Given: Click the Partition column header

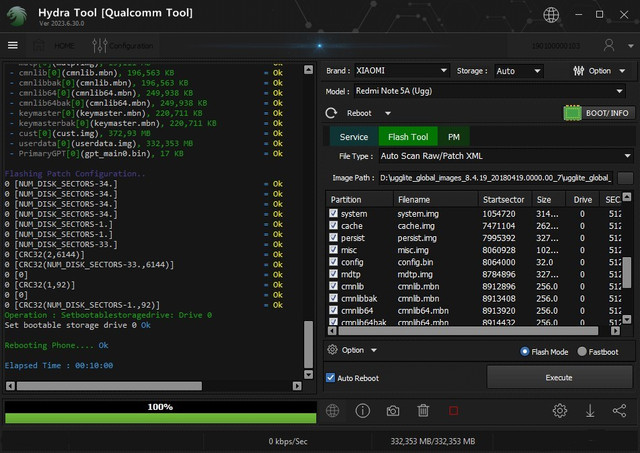Looking at the screenshot, I should tap(359, 200).
